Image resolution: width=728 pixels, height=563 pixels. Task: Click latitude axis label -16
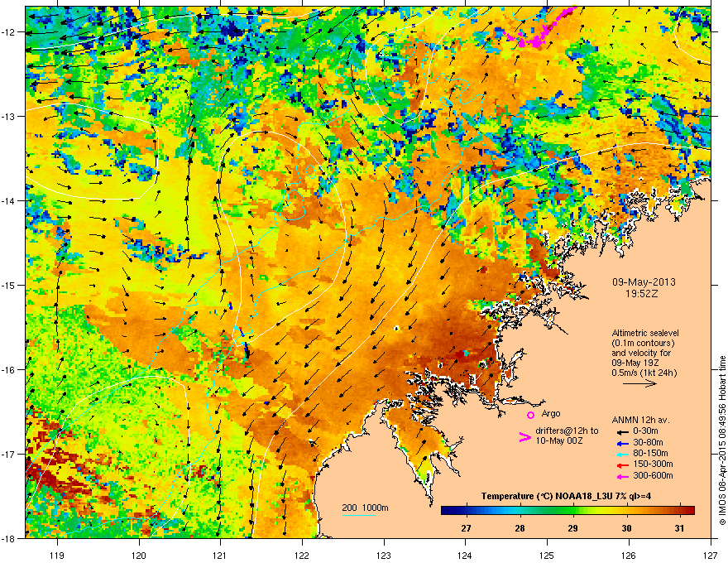[x=8, y=370]
